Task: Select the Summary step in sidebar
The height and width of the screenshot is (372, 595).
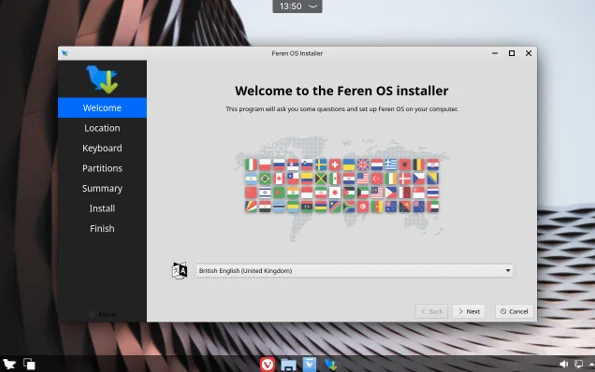Action: (102, 188)
